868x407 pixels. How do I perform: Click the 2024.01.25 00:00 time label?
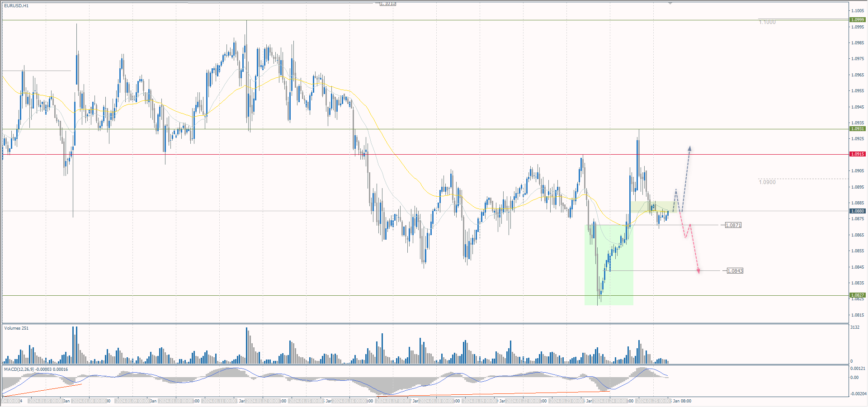pos(653,401)
